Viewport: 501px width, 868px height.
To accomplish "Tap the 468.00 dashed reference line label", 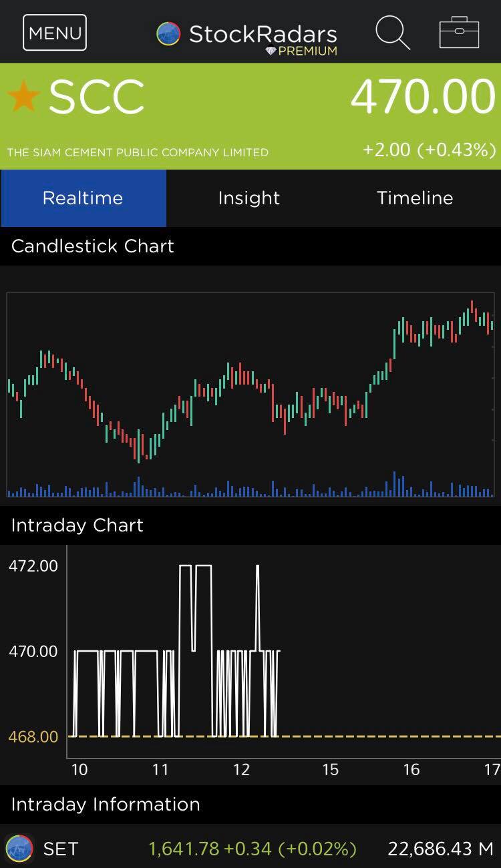I will click(33, 736).
